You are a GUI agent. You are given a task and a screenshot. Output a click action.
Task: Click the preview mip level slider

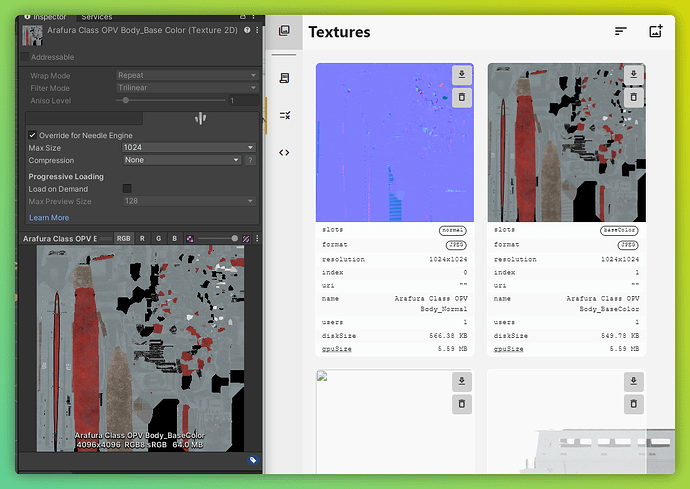tap(216, 238)
